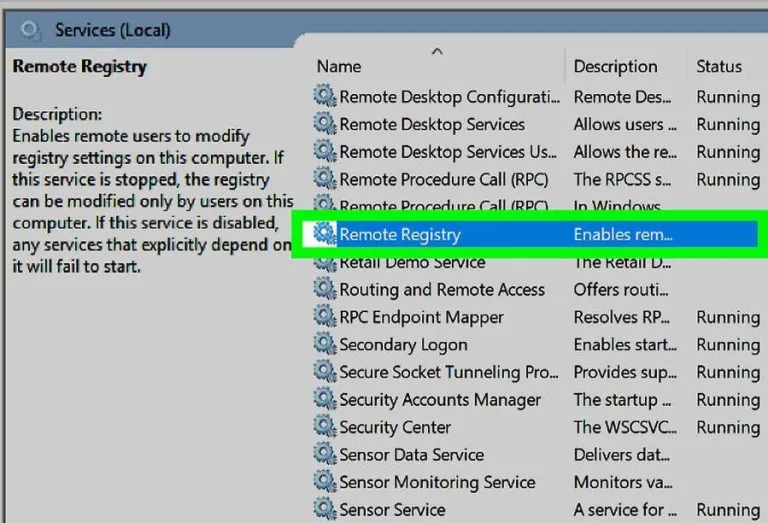Click gear icon beside Remote Desktop Configuration

click(325, 95)
